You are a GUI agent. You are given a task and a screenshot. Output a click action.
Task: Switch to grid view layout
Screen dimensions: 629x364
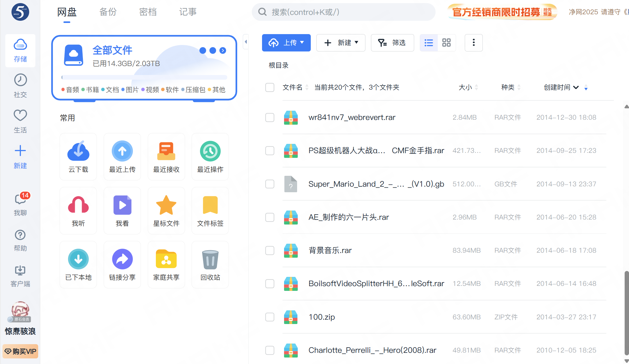(446, 43)
